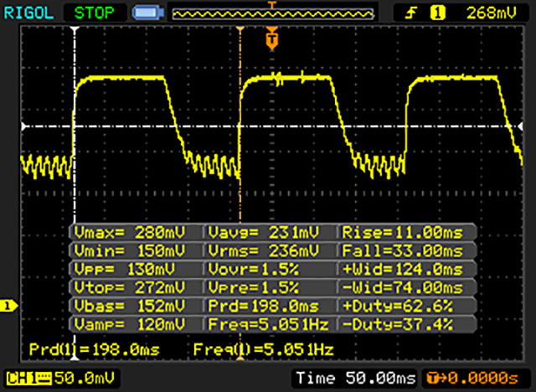Click the CH1 coupling indicator badge
This screenshot has width=536, height=392.
point(29,378)
